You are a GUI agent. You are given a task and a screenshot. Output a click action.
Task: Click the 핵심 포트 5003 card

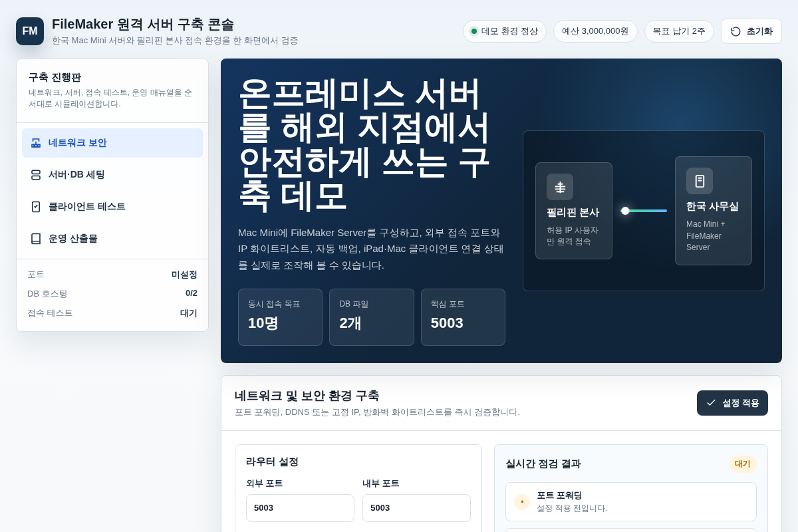[x=463, y=317]
